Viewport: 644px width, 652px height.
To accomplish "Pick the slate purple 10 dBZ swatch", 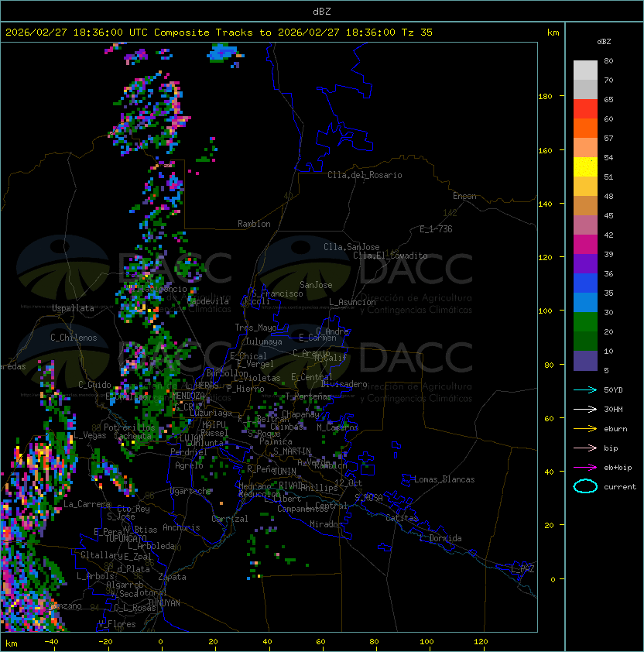I will [x=585, y=361].
